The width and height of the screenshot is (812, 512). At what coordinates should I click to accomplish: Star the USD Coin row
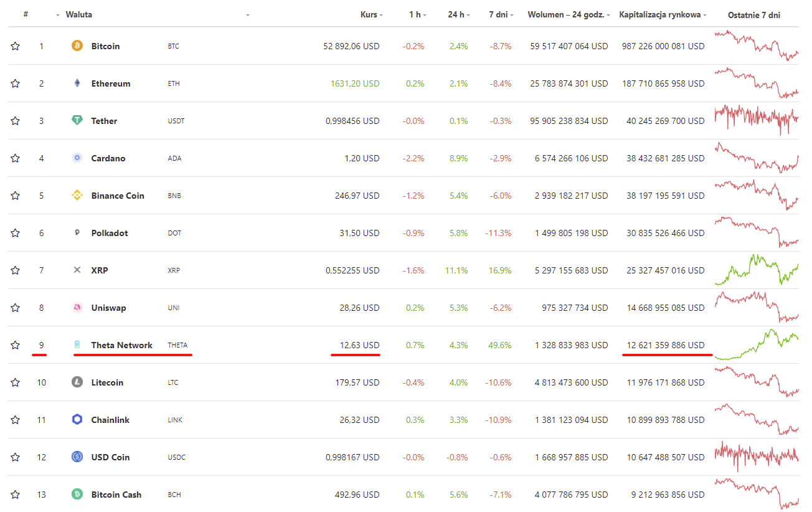16,457
